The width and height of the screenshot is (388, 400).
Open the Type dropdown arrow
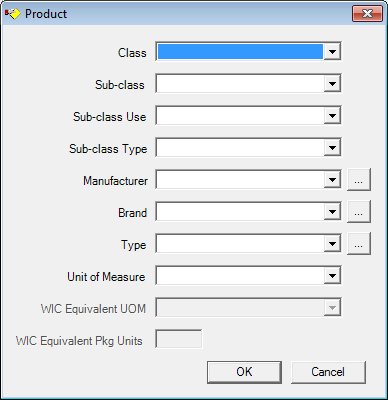point(332,244)
